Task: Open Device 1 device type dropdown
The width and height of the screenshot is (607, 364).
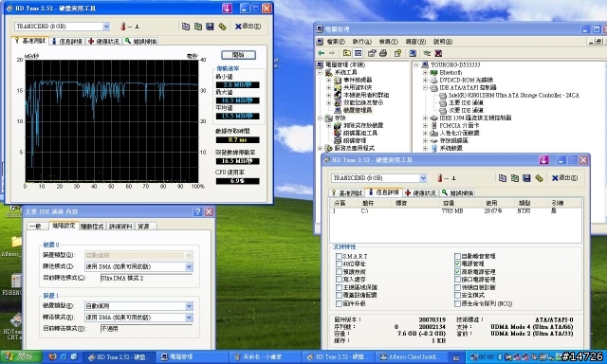Action: 189,306
